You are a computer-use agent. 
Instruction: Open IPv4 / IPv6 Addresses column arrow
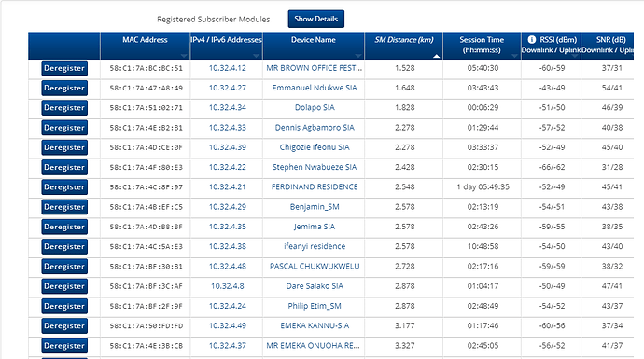(x=257, y=55)
